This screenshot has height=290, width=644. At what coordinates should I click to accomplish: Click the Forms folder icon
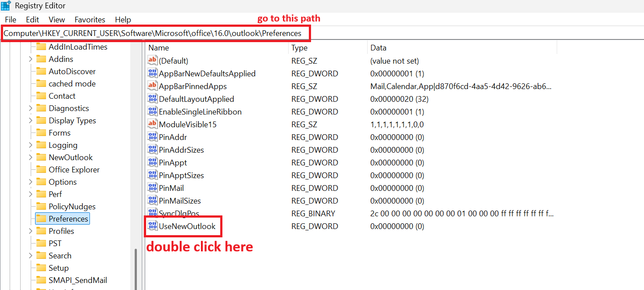[x=41, y=132]
